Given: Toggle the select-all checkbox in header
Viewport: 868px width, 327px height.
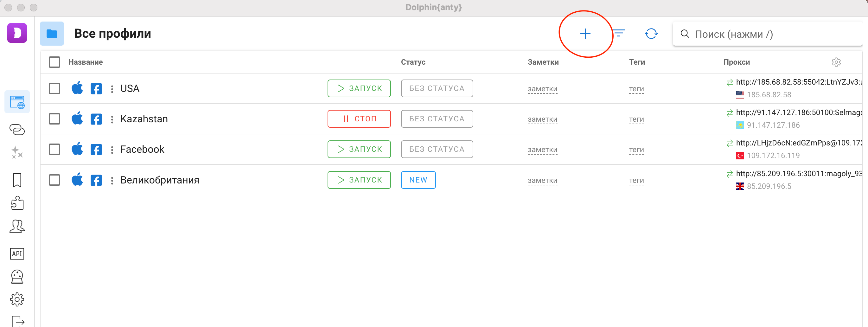Looking at the screenshot, I should click(x=54, y=62).
